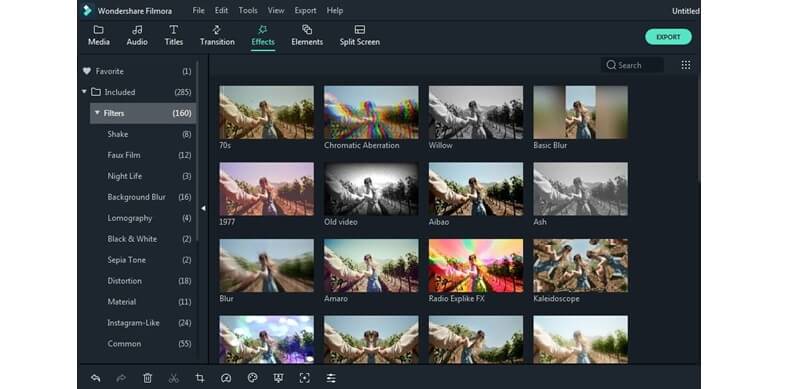This screenshot has width=800, height=389.
Task: Open the Help menu
Action: point(335,10)
